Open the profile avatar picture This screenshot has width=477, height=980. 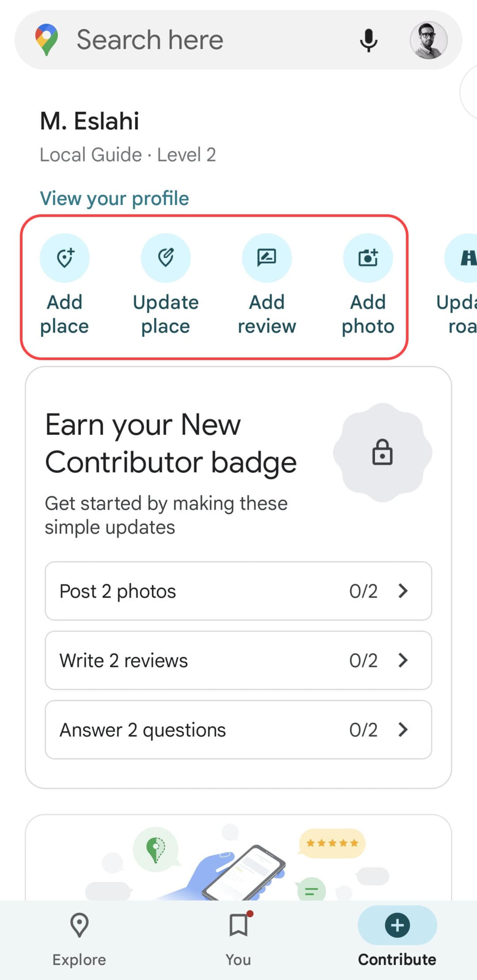pos(428,40)
